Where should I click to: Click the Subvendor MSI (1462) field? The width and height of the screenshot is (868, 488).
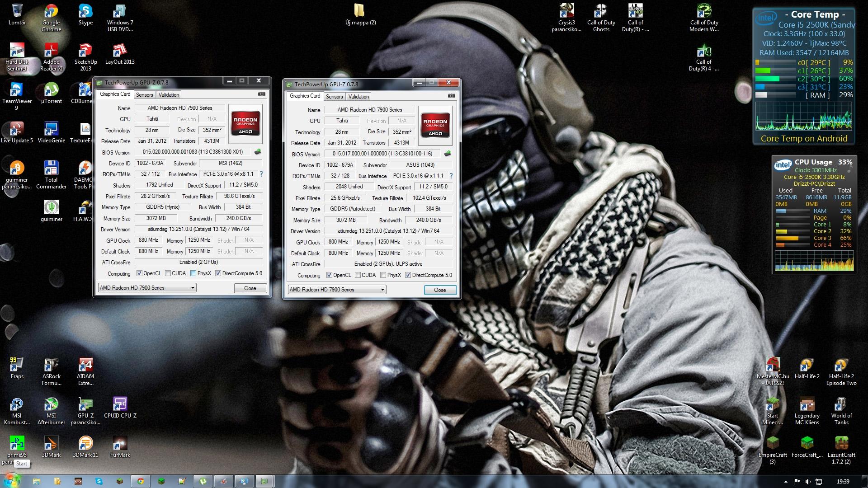231,163
